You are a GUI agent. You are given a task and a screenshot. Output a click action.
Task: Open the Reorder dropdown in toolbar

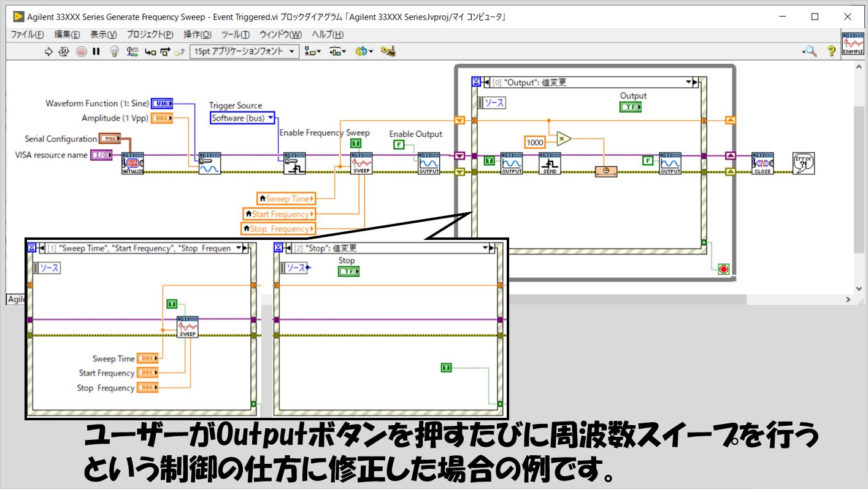coord(364,52)
